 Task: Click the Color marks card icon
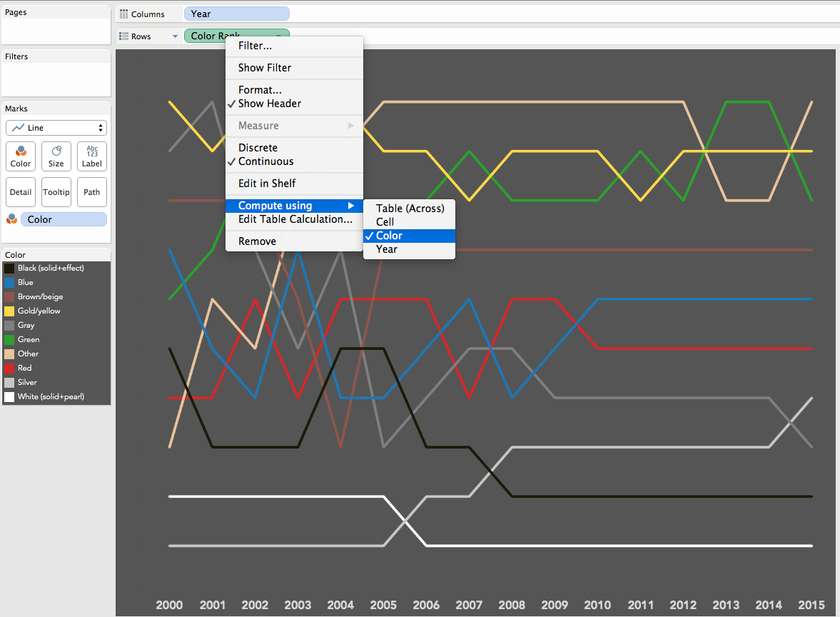pos(21,151)
